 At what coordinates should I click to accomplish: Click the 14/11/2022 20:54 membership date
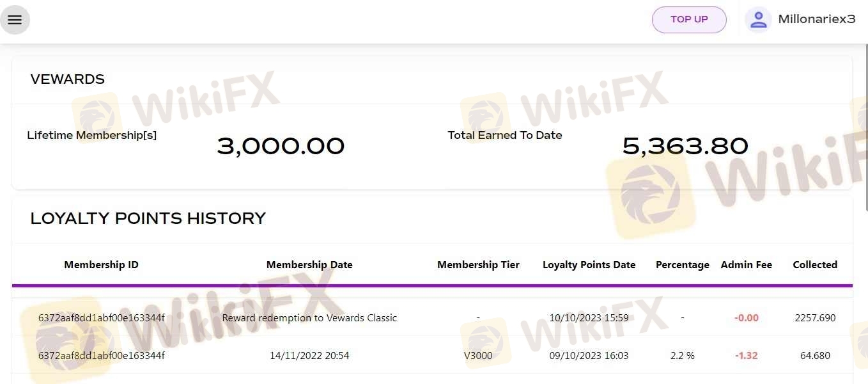[309, 356]
